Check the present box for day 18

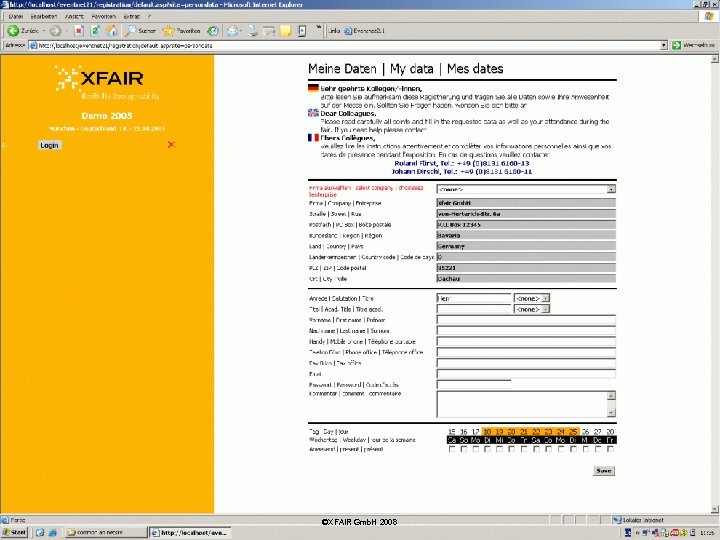tap(488, 450)
